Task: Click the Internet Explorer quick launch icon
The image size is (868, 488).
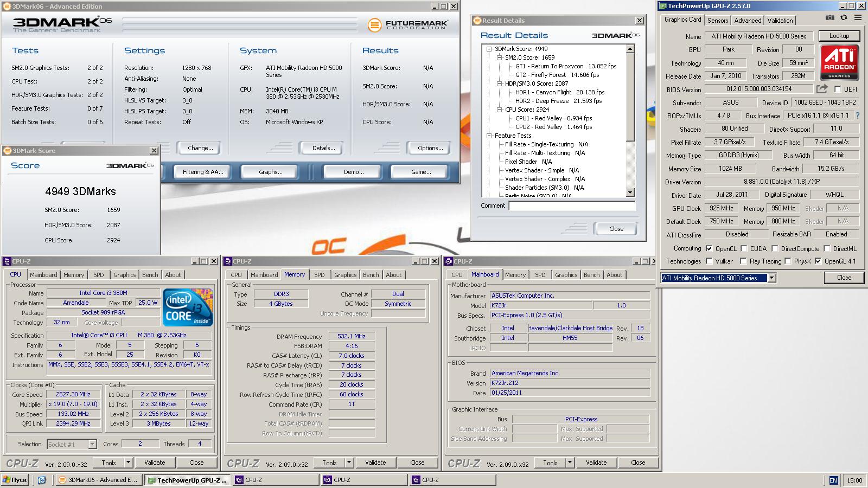Action: [42, 480]
